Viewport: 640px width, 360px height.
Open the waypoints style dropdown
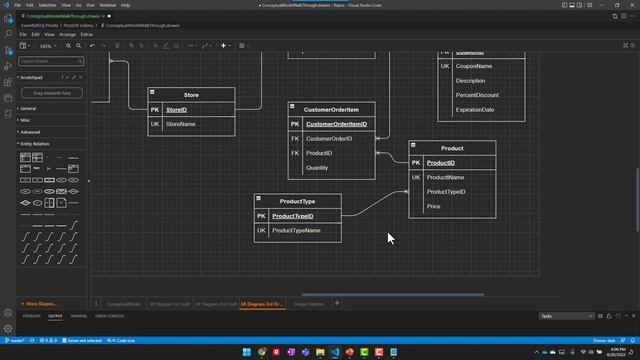pos(207,46)
